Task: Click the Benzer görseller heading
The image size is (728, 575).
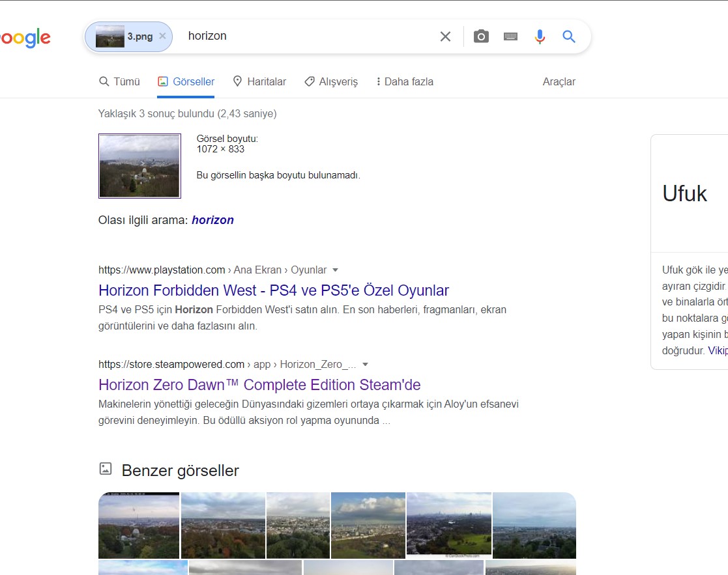Action: point(180,470)
